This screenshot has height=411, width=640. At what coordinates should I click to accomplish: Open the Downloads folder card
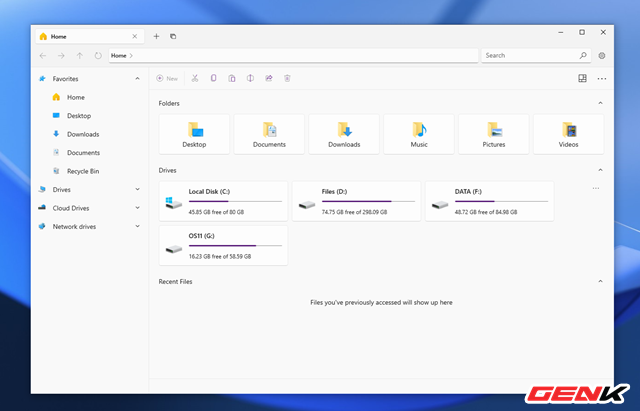344,134
